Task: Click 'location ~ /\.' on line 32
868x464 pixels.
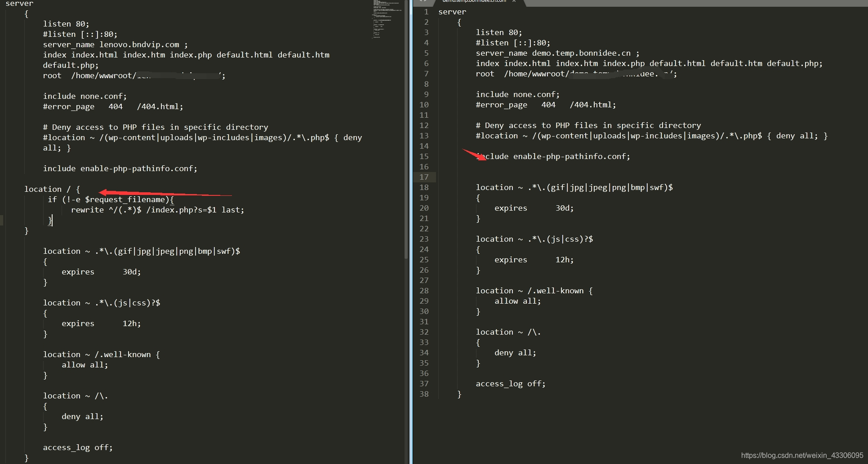Action: 508,332
